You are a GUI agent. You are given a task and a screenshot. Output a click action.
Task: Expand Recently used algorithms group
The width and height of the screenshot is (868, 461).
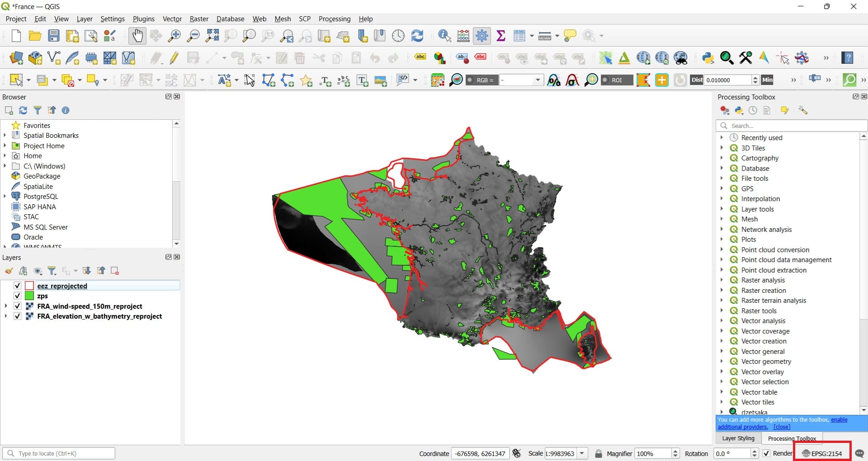pyautogui.click(x=722, y=137)
